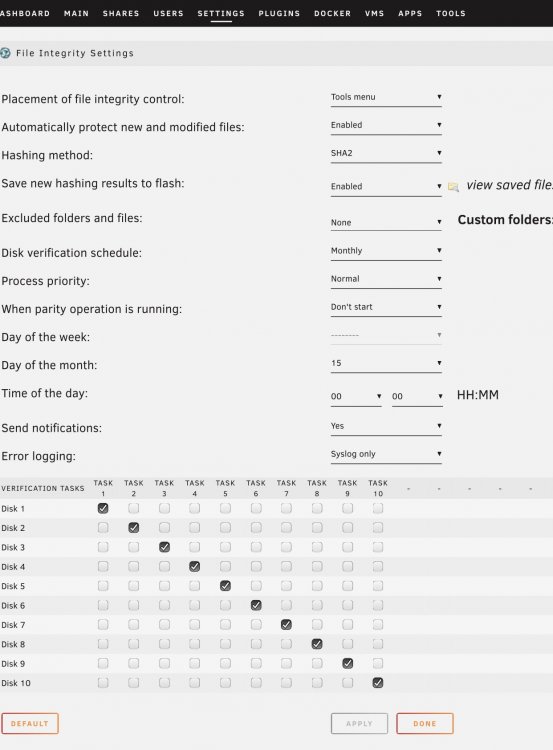Open the Hashing method SHA2 dropdown

[x=386, y=154]
